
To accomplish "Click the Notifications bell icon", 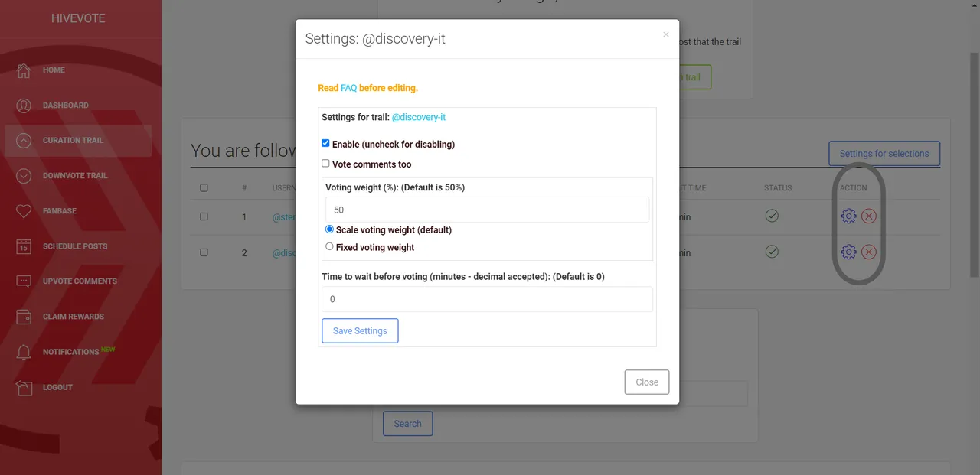I will 24,352.
